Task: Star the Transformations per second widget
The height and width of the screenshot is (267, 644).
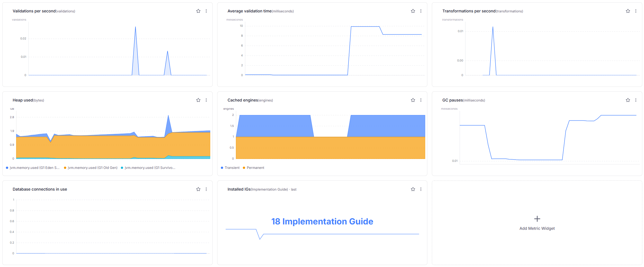Action: (628, 11)
